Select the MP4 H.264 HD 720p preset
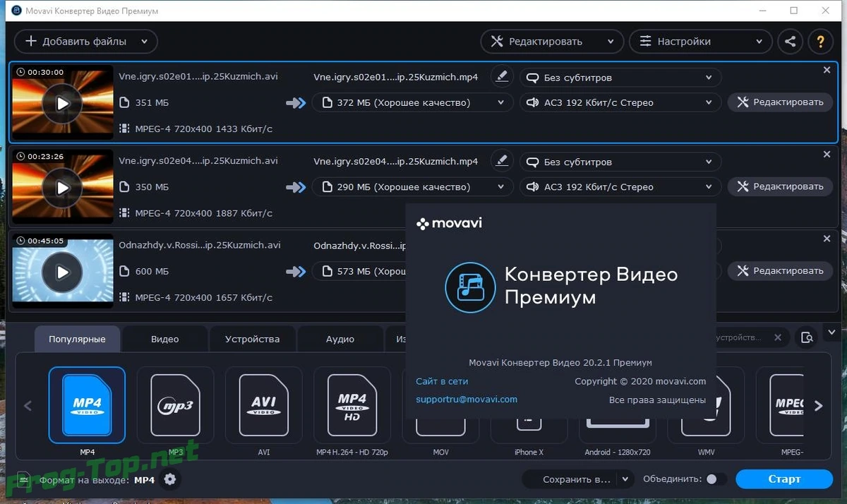Screen dimensions: 847x504 coord(352,405)
